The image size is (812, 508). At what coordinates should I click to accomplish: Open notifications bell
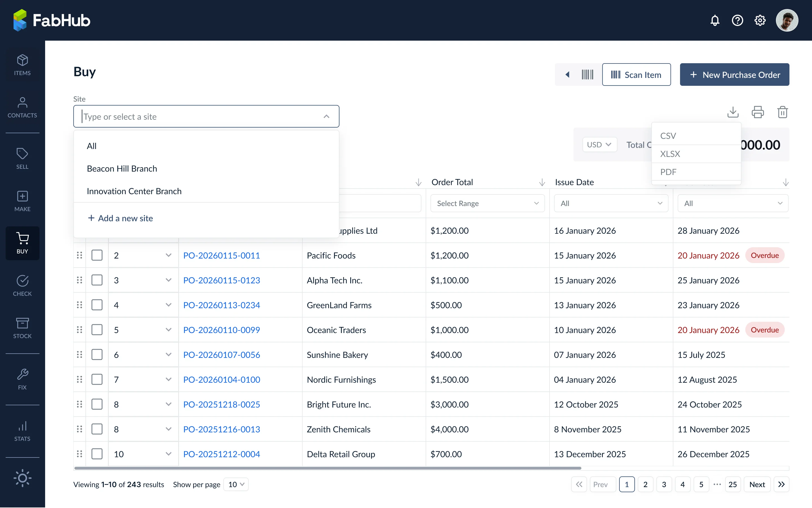pos(715,21)
